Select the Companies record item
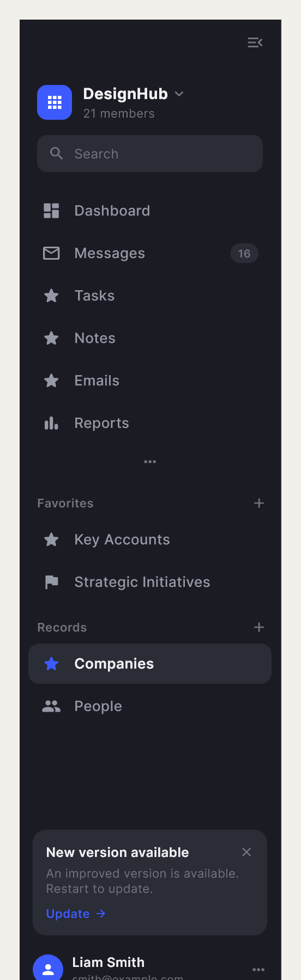 pyautogui.click(x=150, y=664)
